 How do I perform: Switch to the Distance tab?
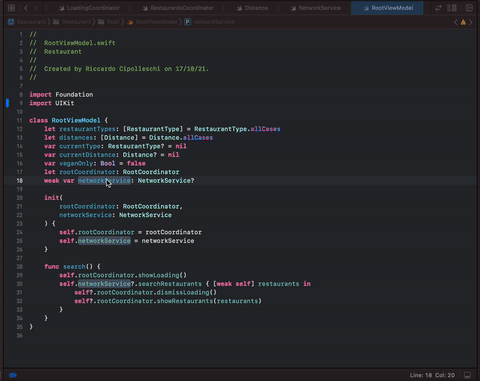click(x=252, y=8)
